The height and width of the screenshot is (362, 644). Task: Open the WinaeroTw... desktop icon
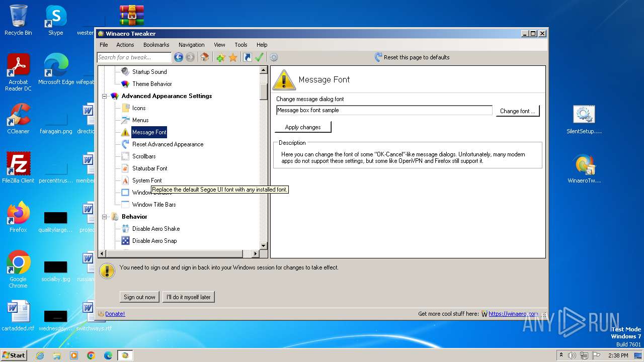(x=584, y=168)
